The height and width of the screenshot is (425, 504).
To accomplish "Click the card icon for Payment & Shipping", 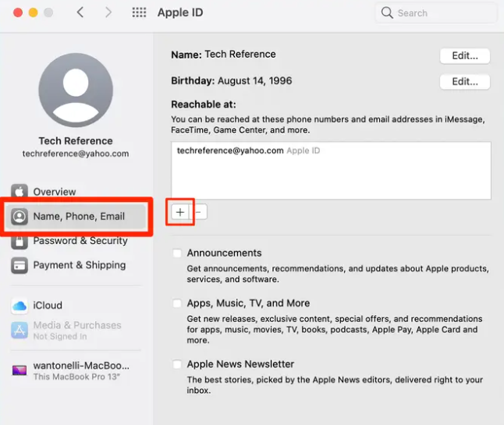I will pyautogui.click(x=20, y=265).
